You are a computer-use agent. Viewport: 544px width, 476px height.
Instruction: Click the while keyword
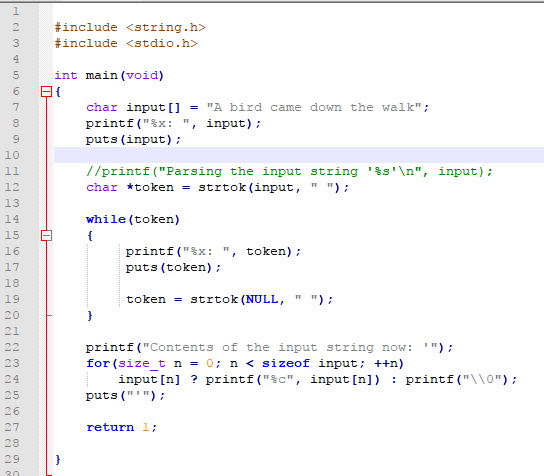tap(106, 219)
